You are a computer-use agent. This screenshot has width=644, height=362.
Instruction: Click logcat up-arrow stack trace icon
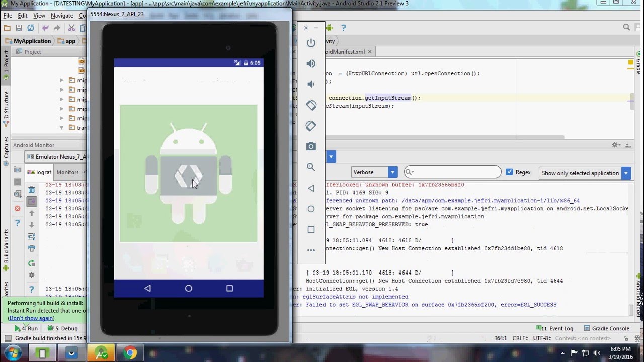[32, 213]
